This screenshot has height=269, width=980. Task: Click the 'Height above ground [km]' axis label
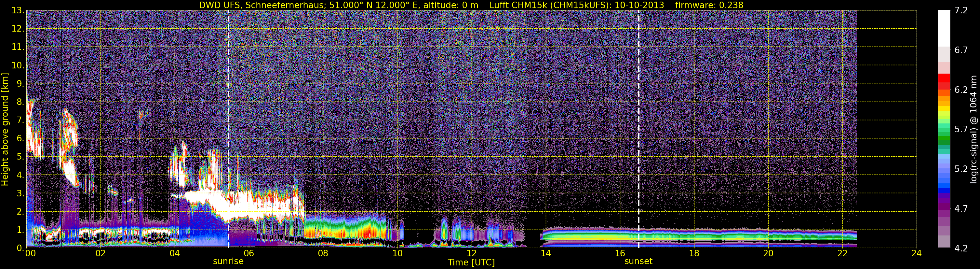point(5,129)
